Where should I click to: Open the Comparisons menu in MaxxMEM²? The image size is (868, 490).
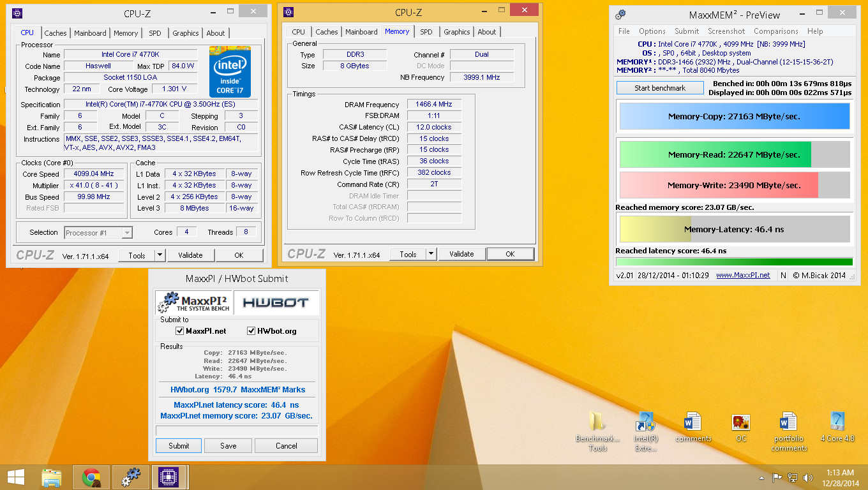(776, 31)
